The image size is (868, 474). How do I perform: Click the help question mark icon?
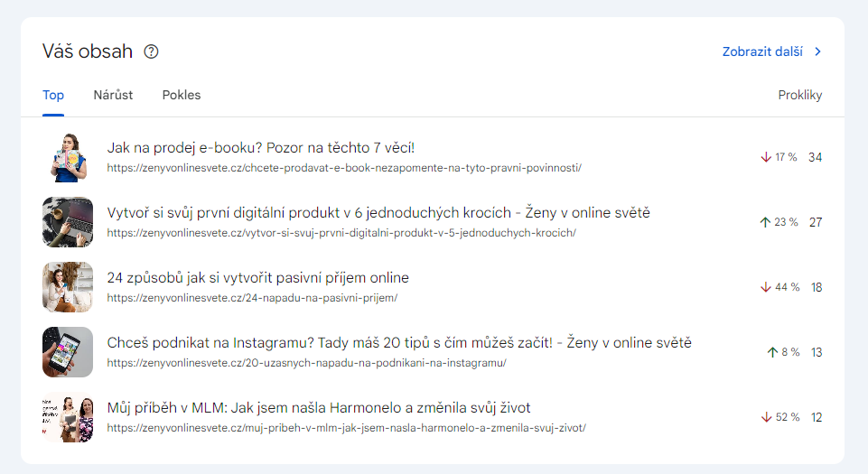pyautogui.click(x=151, y=51)
